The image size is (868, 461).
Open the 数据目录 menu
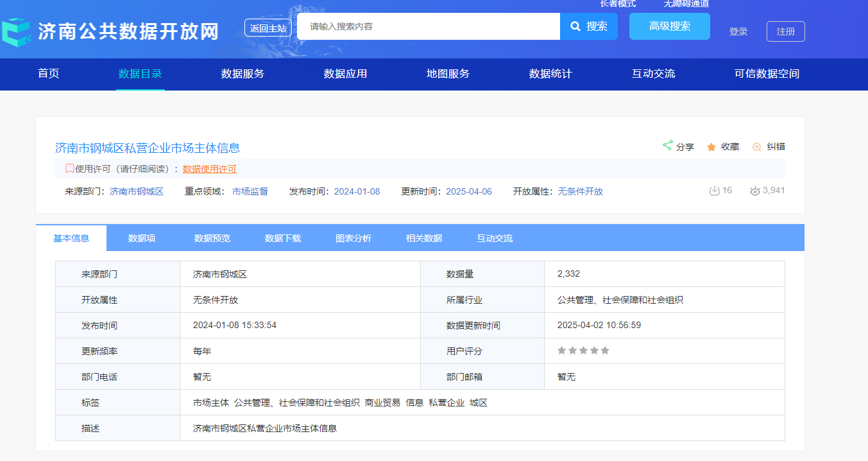[140, 74]
